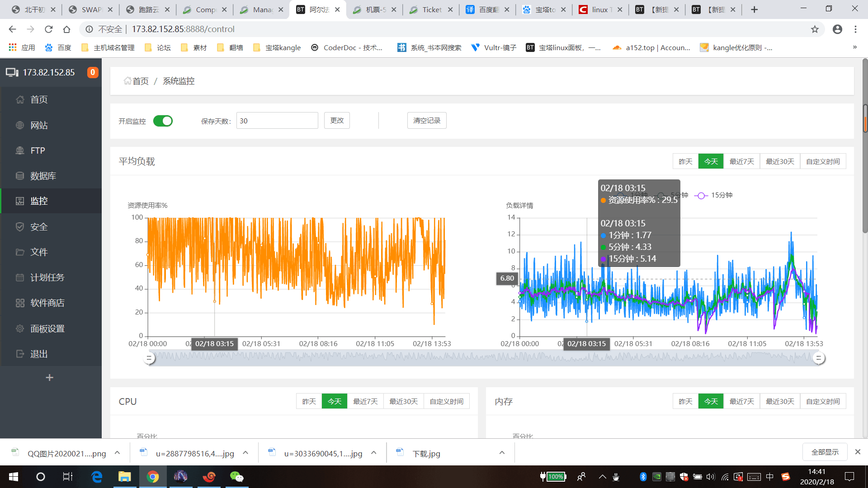This screenshot has width=868, height=488.
Task: Open the 数据库 database icon
Action: pos(20,176)
